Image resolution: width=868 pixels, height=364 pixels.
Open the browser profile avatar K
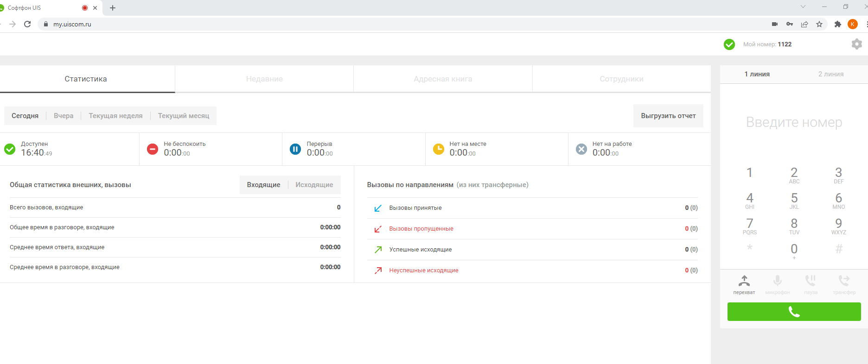(x=852, y=24)
